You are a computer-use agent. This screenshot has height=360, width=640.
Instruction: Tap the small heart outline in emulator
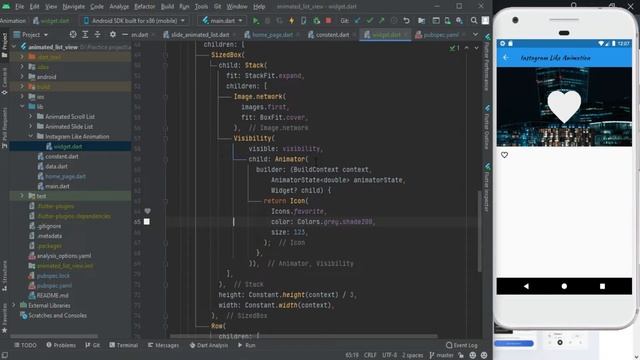coord(504,155)
